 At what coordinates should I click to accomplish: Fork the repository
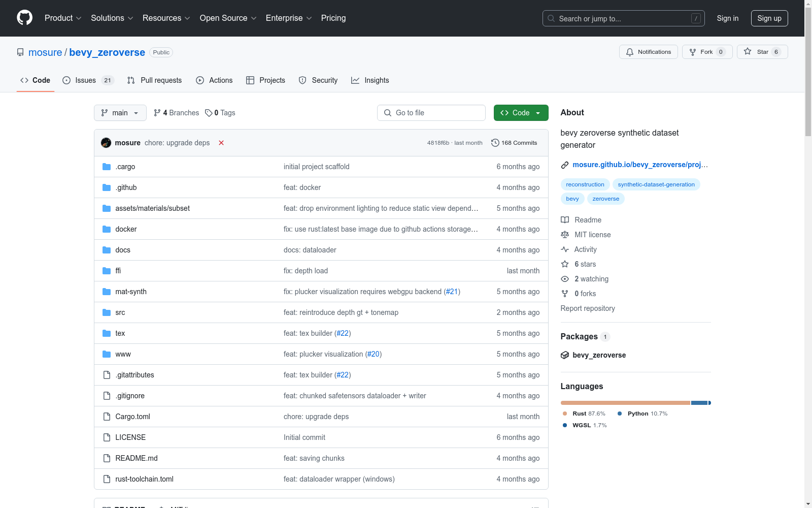[x=707, y=52]
